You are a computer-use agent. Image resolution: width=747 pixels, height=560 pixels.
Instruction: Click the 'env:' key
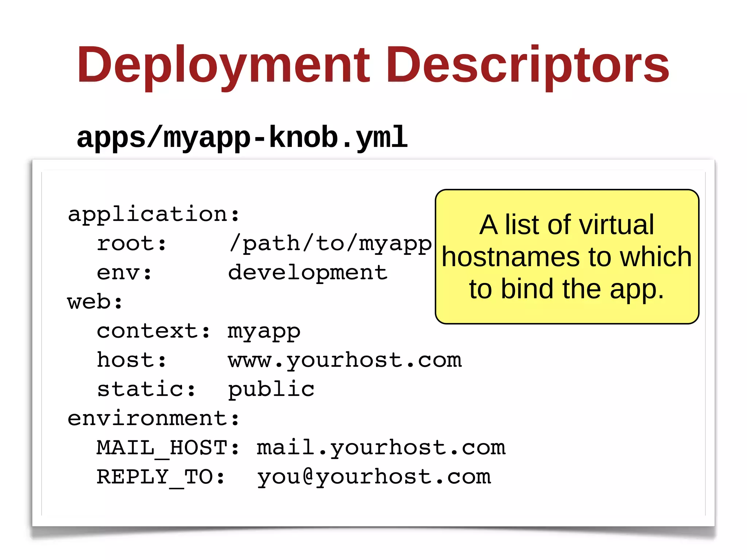point(124,273)
